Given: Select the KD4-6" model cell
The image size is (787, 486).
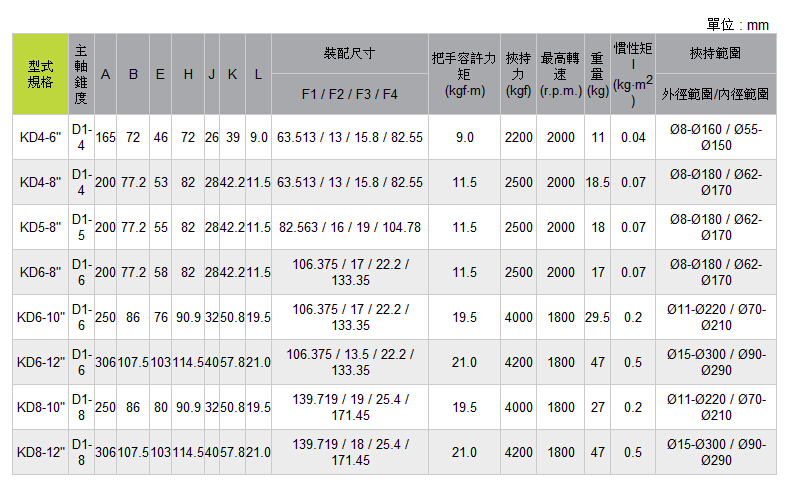Looking at the screenshot, I should (40, 137).
